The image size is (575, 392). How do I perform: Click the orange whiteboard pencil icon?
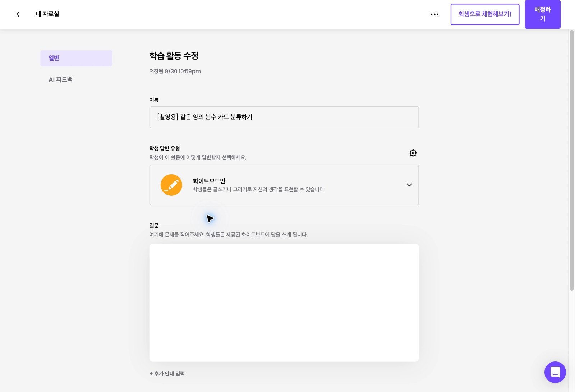pos(171,185)
